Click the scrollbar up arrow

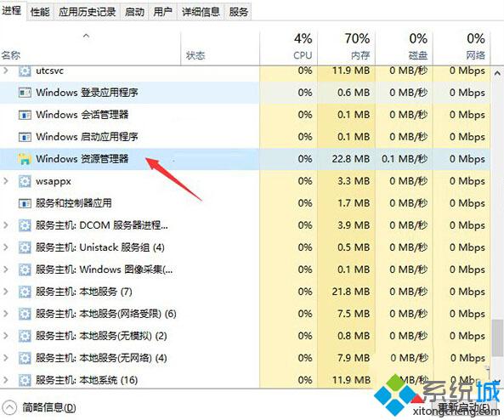497,73
